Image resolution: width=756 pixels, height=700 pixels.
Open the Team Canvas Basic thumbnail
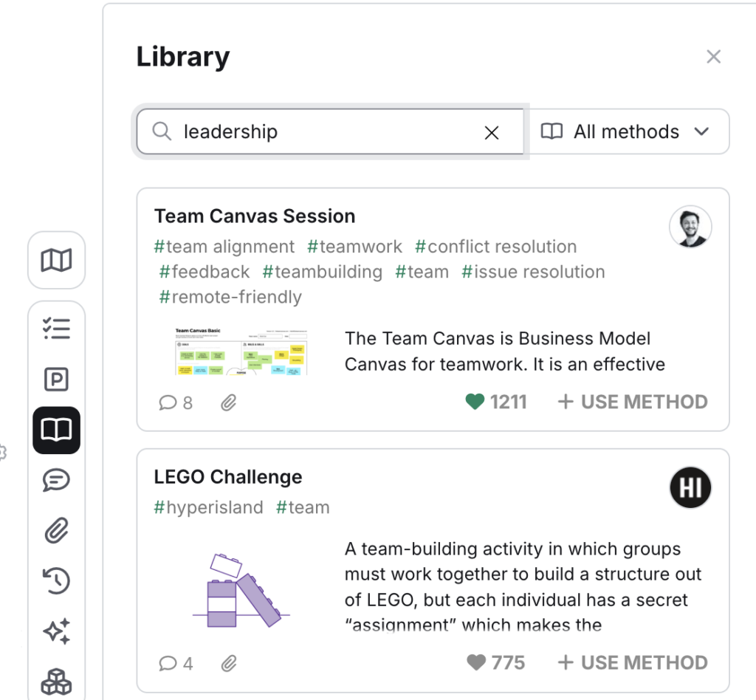coord(241,351)
